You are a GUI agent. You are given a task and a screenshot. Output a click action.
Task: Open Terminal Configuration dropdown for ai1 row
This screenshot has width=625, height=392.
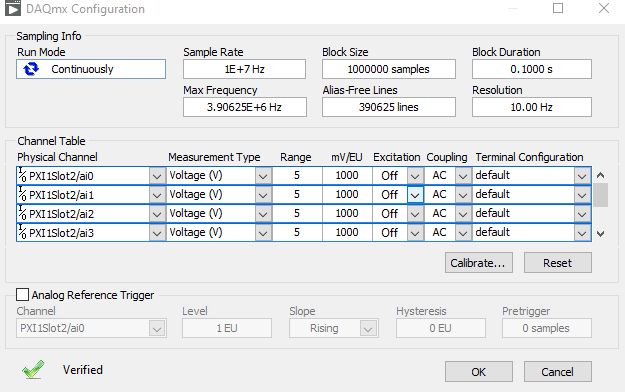(x=582, y=195)
